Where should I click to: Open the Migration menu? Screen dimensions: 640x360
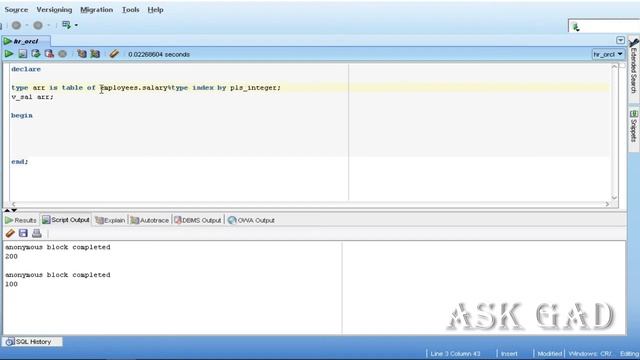tap(96, 9)
